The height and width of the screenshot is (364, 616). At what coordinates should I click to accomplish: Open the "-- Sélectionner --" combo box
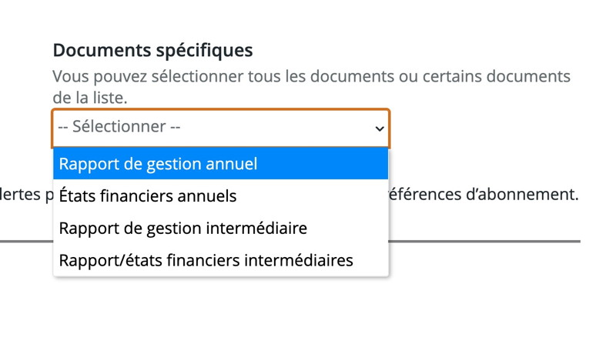[x=220, y=128]
